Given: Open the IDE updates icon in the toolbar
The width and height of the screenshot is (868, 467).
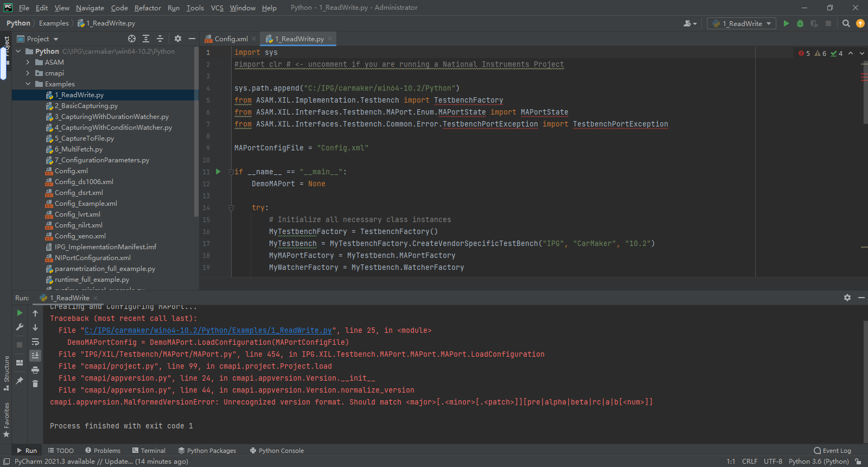Looking at the screenshot, I should tap(860, 23).
